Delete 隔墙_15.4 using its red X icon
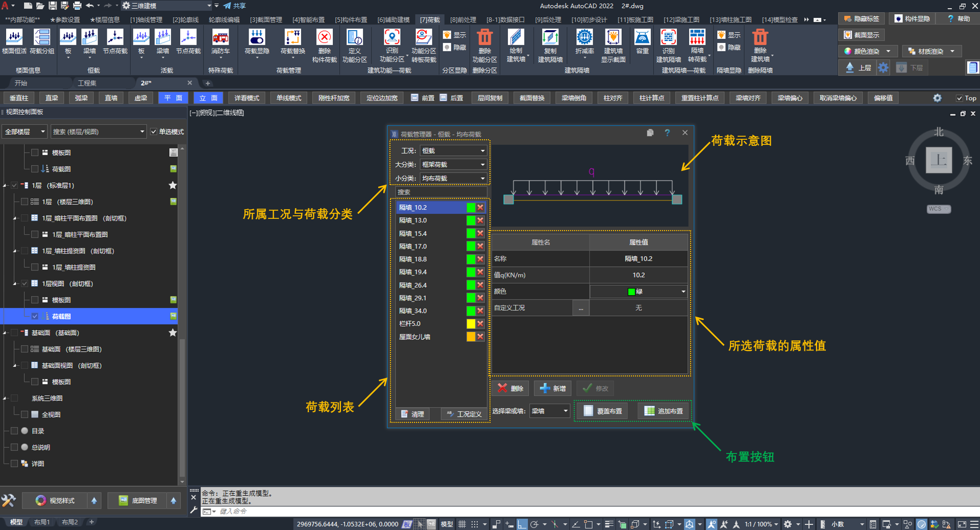980x530 pixels. click(x=480, y=234)
